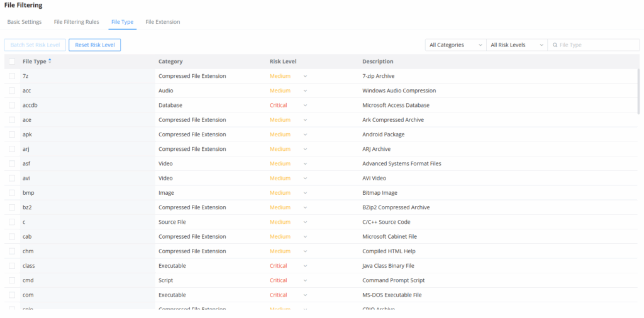Check the box for the 7z row
Screen dimensions: 644x318
12,76
